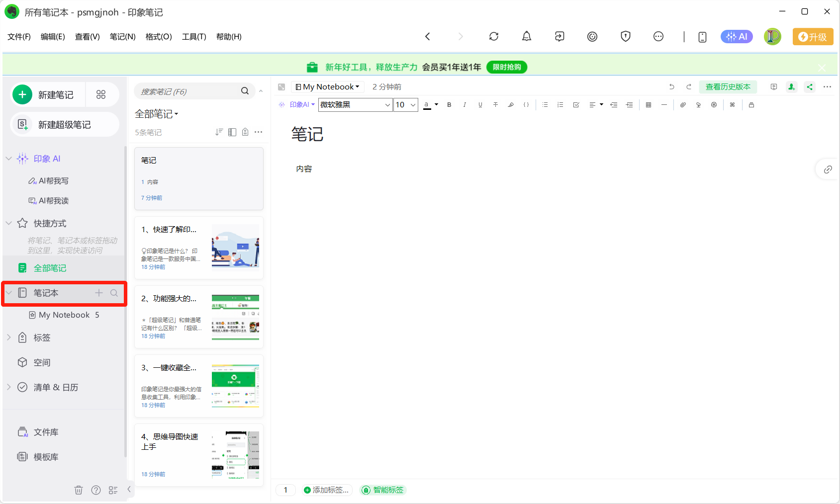This screenshot has height=504, width=840.
Task: Toggle bulleted list
Action: click(x=545, y=105)
